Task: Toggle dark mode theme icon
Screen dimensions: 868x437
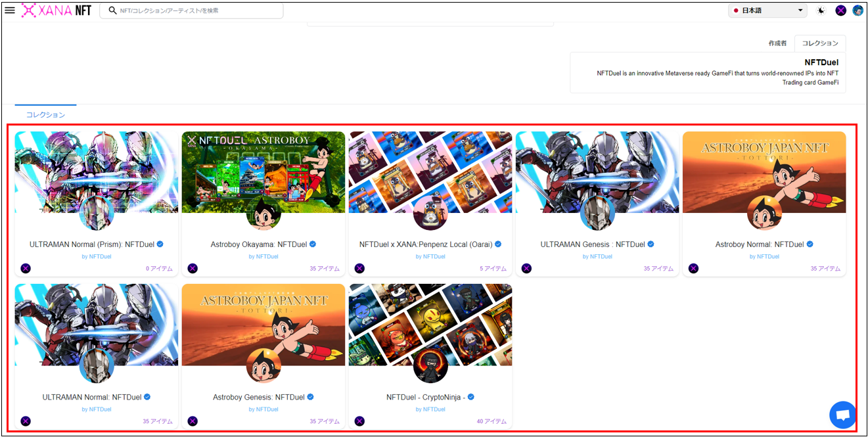Action: 821,11
